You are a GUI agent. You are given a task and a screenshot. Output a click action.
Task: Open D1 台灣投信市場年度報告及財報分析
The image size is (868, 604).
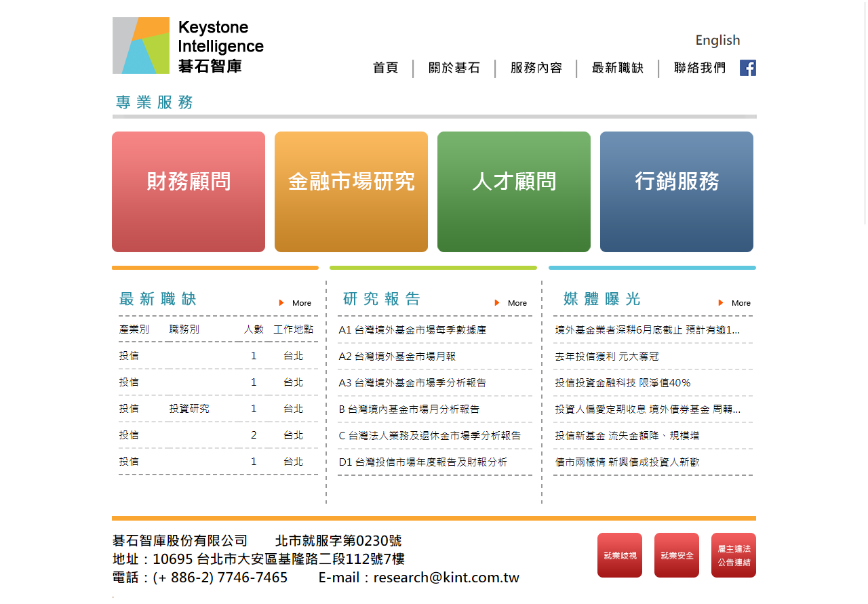click(423, 462)
